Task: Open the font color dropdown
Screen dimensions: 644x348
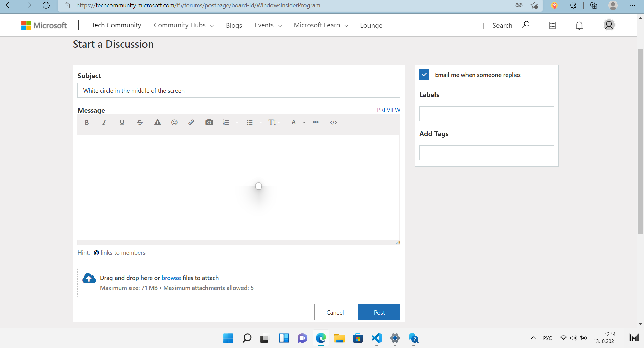Action: pos(304,123)
